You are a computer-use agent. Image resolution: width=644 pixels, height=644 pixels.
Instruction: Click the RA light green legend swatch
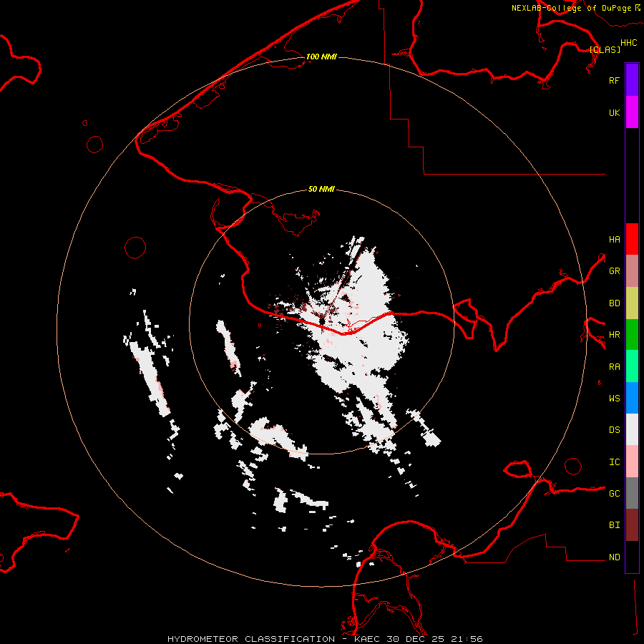(632, 366)
